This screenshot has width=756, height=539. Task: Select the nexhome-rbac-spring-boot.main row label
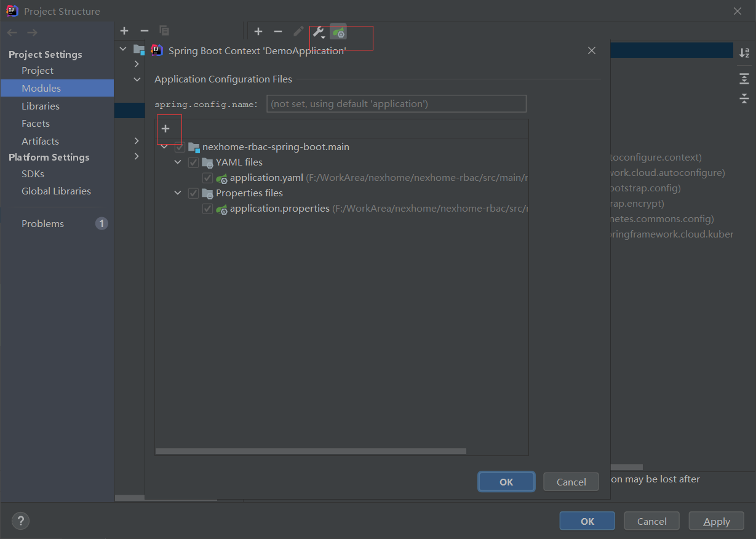tap(276, 147)
